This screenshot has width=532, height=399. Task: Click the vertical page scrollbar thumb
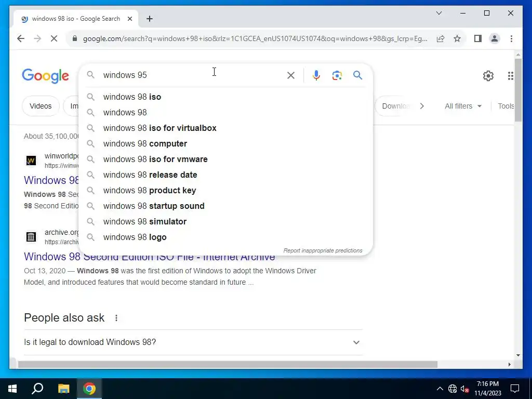click(518, 90)
